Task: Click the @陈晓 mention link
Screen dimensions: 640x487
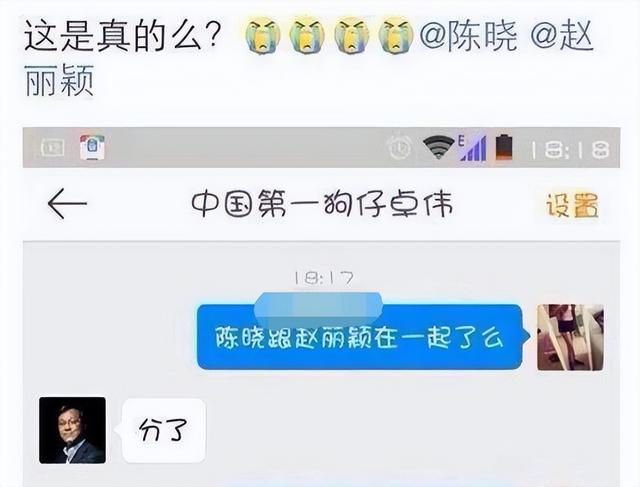Action: [468, 36]
